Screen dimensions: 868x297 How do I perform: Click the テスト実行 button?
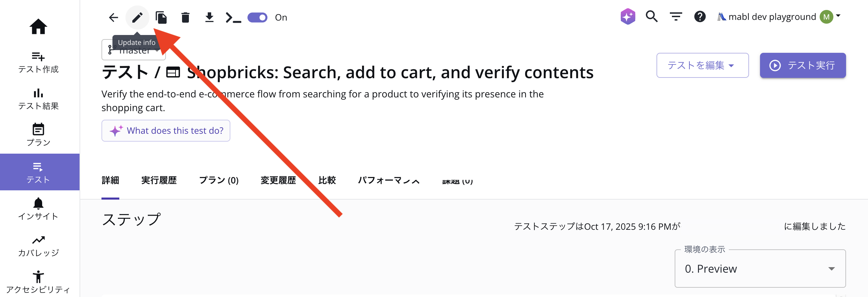point(803,65)
